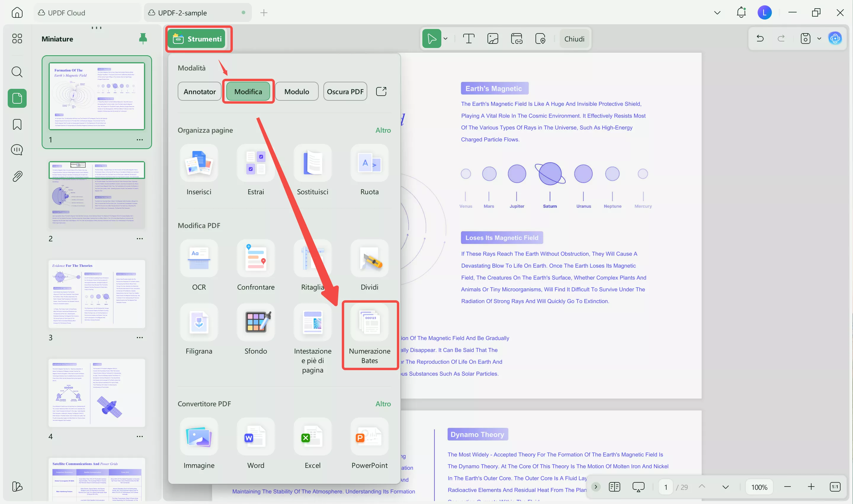Toggle the pin on Miniature panel

[143, 39]
